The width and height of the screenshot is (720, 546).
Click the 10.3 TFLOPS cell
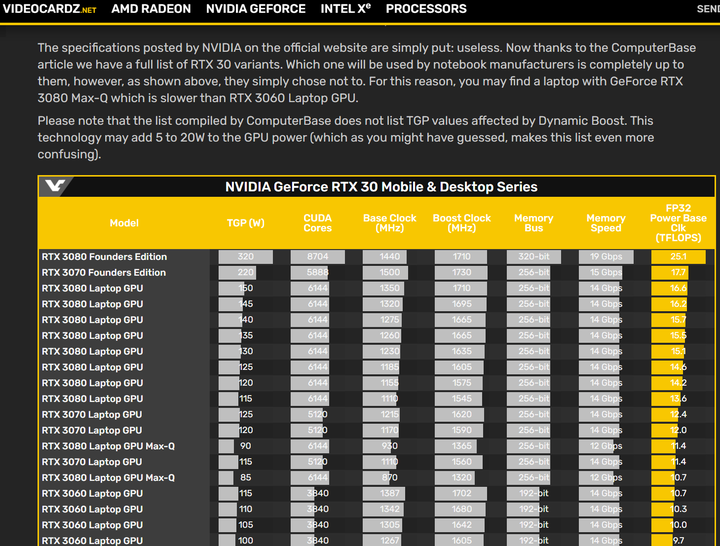click(678, 509)
